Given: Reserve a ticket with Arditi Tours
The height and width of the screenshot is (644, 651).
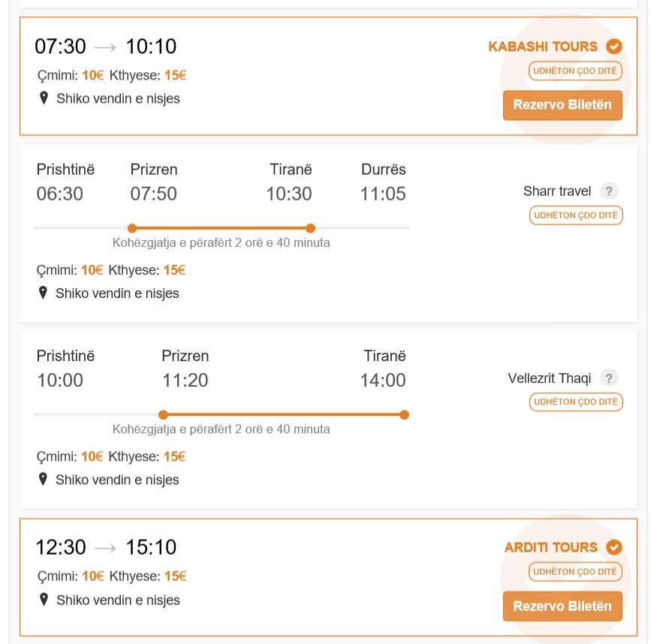Looking at the screenshot, I should 562,606.
